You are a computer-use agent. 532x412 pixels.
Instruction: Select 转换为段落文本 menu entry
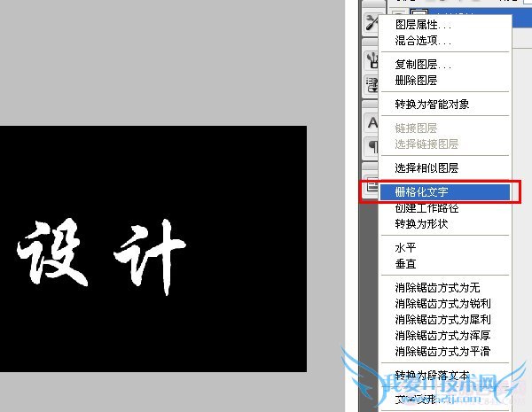coord(445,375)
